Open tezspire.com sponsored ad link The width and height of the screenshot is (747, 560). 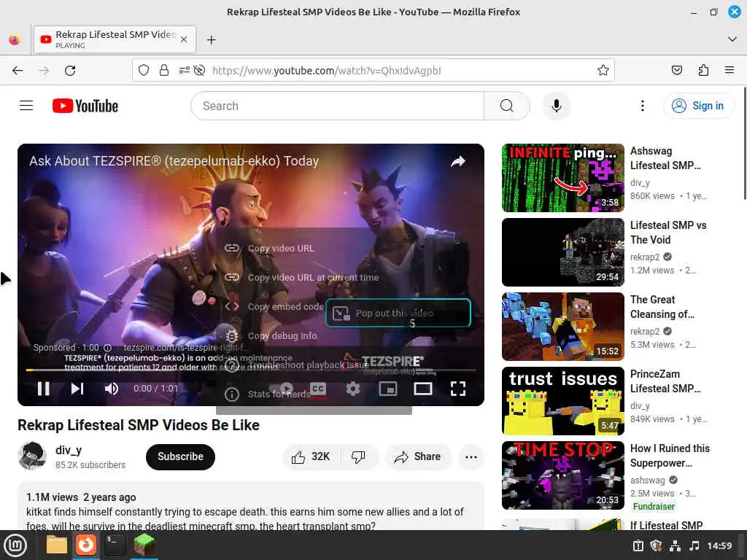187,348
